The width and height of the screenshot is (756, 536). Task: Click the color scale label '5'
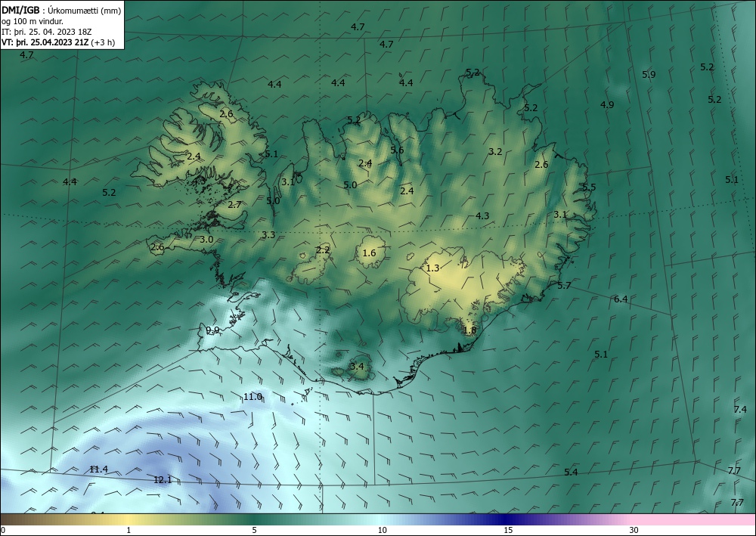254,530
